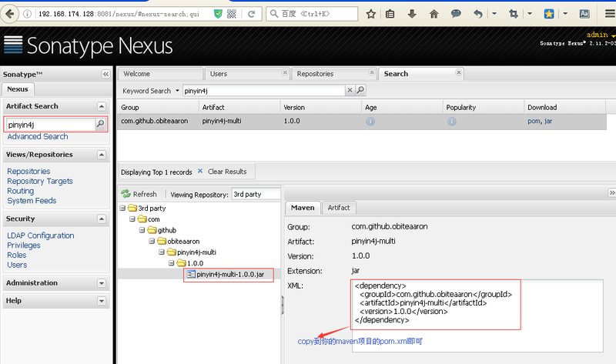This screenshot has width=616, height=364.
Task: View popularity info icon for pinyin4j-multi
Action: tap(452, 122)
